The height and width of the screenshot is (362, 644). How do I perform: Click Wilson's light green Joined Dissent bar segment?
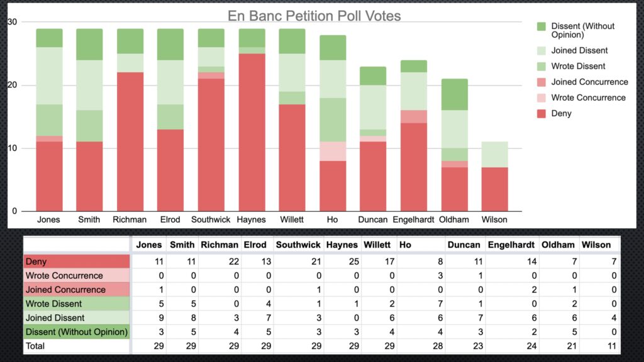(x=494, y=155)
